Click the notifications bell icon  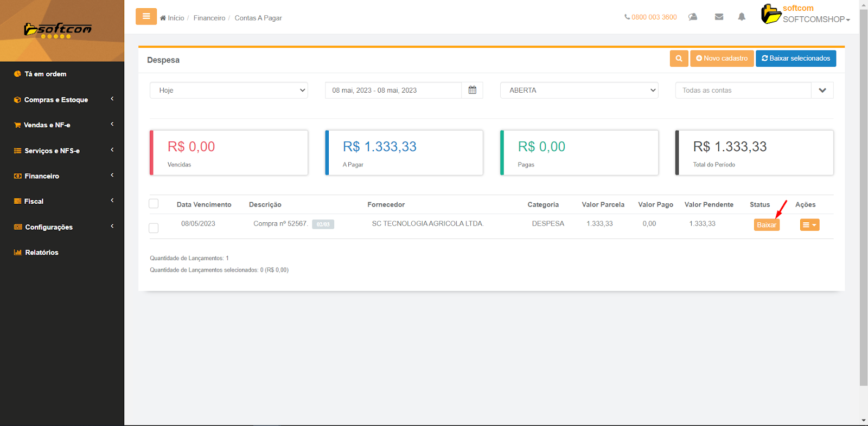click(742, 17)
